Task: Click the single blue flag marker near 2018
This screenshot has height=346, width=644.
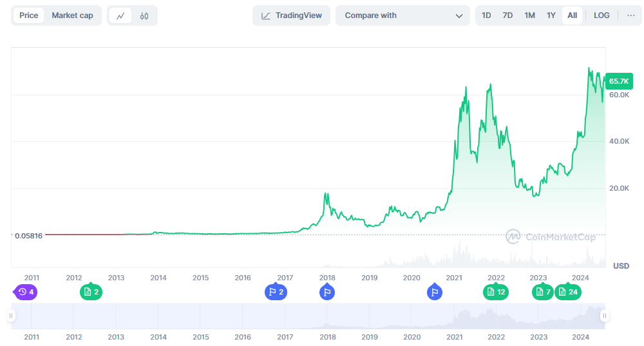Action: pos(327,292)
